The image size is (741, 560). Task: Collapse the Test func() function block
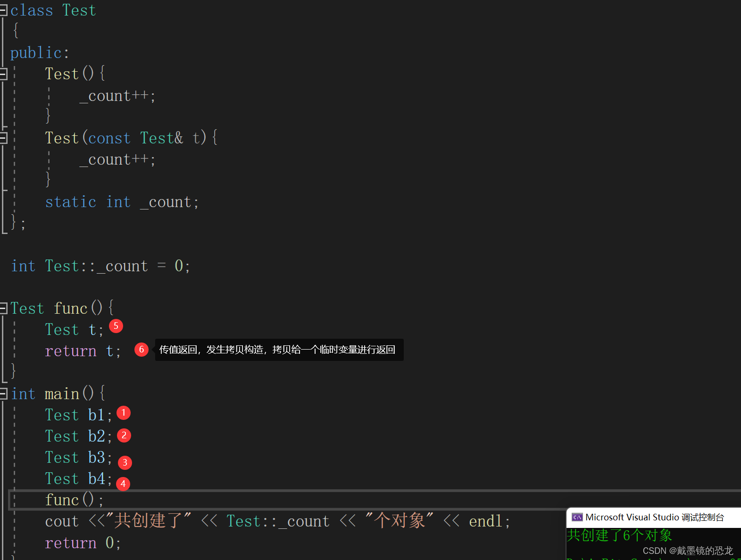pos(3,308)
